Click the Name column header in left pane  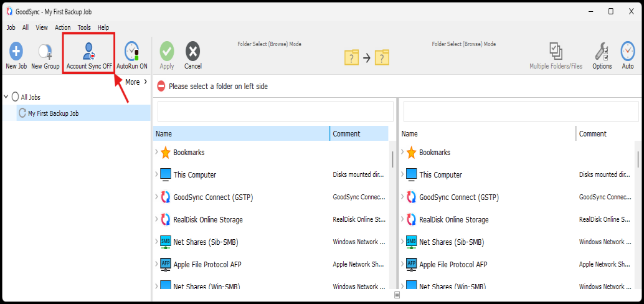click(241, 133)
